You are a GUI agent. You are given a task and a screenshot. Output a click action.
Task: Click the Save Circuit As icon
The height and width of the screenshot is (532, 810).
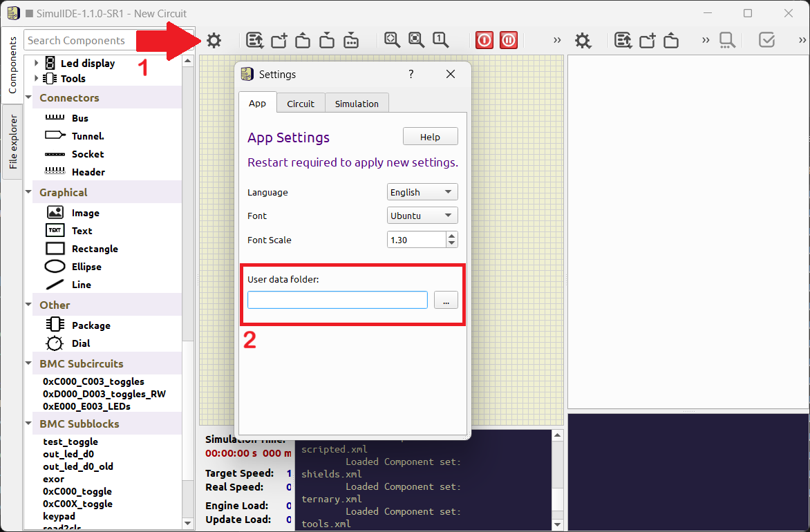tap(351, 40)
